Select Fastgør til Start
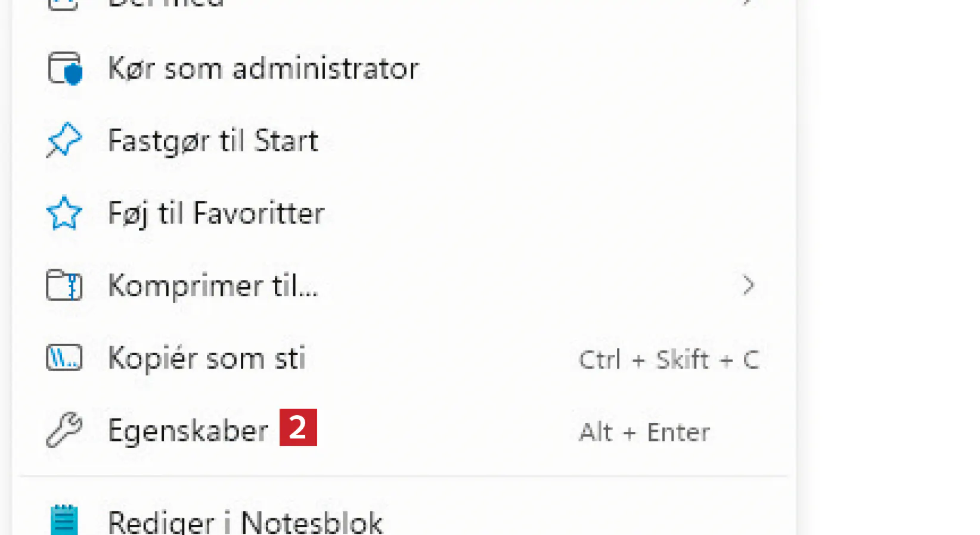 coord(213,141)
